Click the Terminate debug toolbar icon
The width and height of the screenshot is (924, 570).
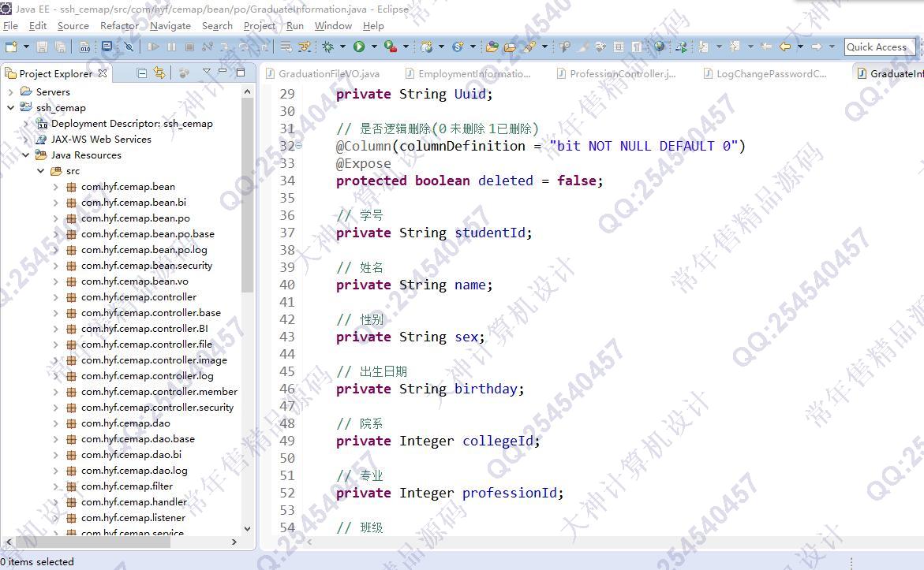pos(189,47)
